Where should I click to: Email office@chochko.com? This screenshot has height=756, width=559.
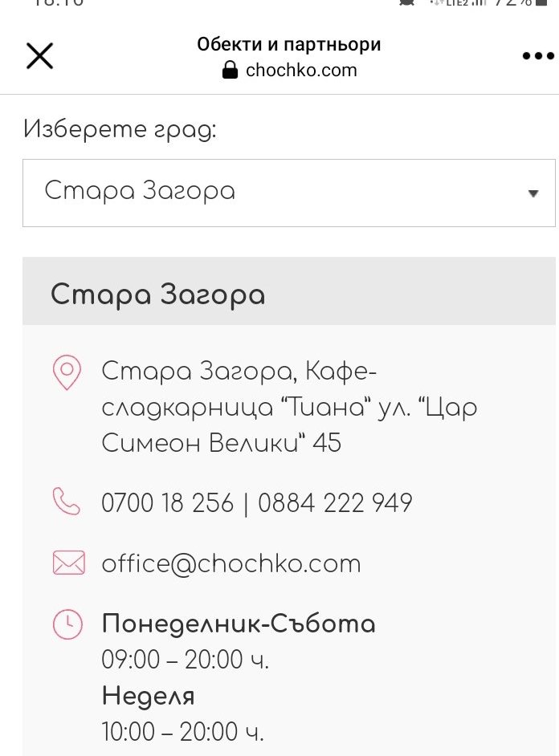(x=231, y=563)
